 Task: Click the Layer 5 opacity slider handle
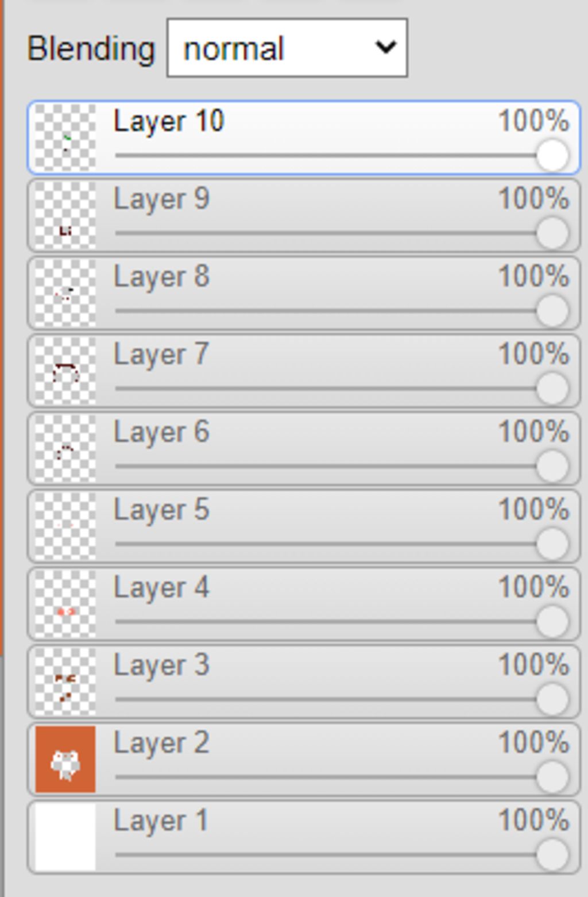(x=552, y=544)
